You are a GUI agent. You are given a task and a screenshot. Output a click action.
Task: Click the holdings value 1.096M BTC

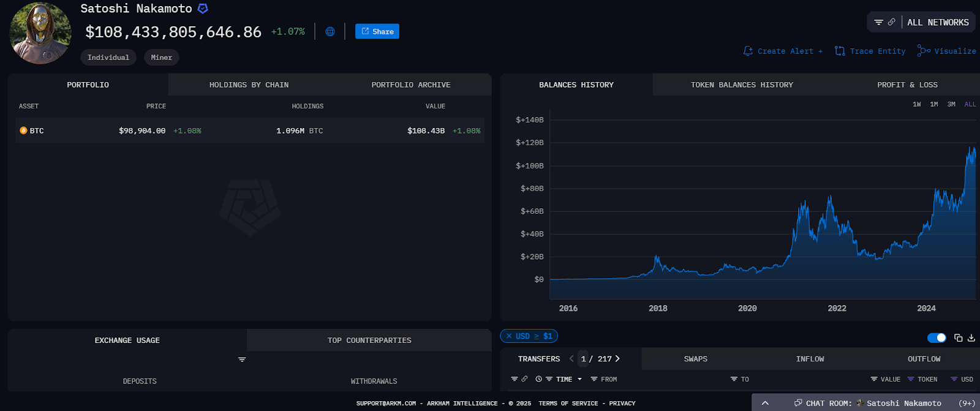(300, 130)
